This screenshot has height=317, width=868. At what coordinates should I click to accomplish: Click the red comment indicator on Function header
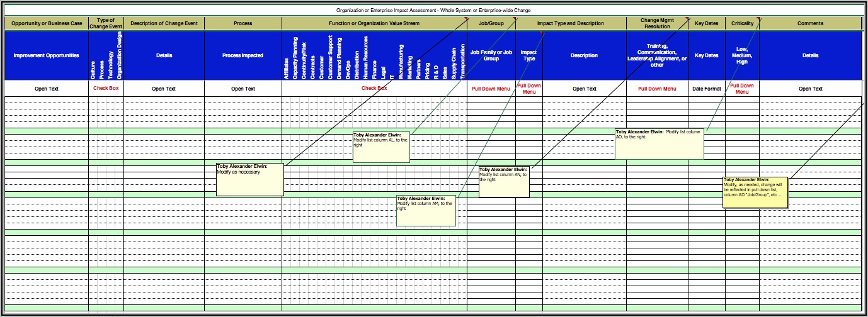coord(465,19)
